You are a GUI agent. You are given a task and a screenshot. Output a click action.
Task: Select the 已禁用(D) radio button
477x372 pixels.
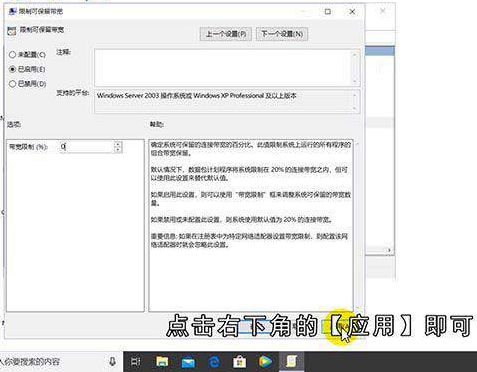[13, 84]
